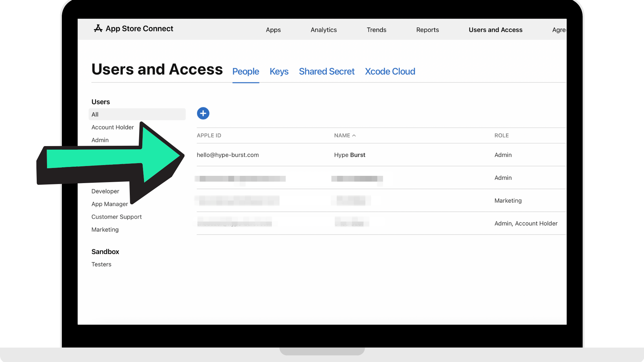Switch to the Shared Secret tab

click(327, 71)
